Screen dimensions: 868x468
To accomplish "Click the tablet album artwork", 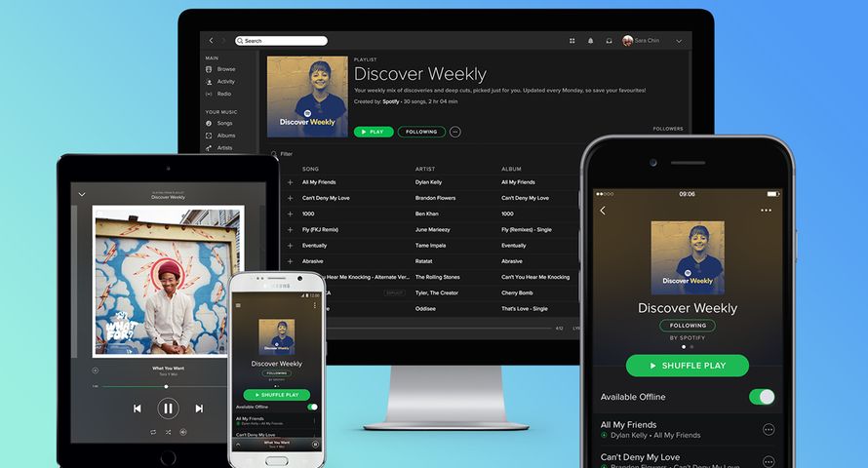I will click(x=169, y=282).
